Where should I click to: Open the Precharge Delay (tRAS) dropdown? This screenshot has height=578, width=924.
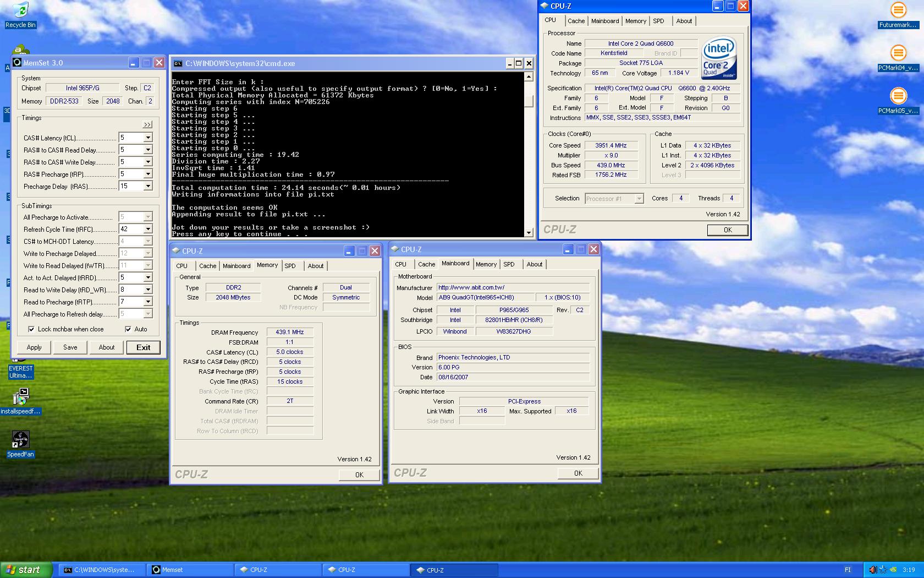click(x=148, y=186)
